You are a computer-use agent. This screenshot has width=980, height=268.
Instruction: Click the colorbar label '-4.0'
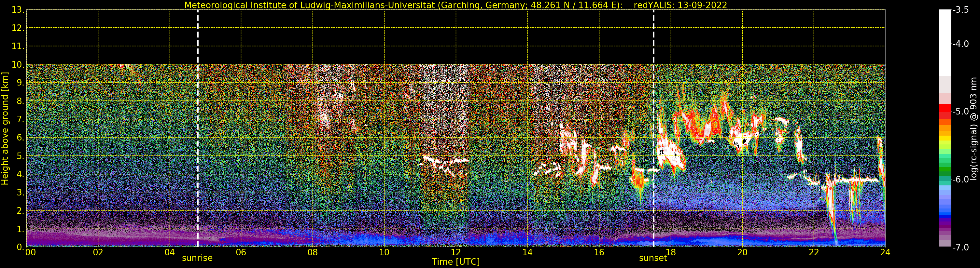click(960, 44)
